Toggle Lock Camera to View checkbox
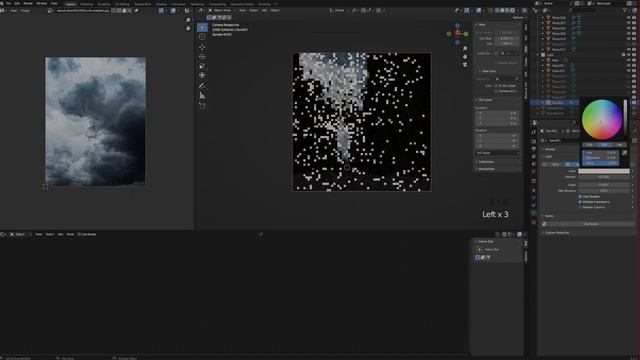The image size is (640, 360). [x=496, y=91]
